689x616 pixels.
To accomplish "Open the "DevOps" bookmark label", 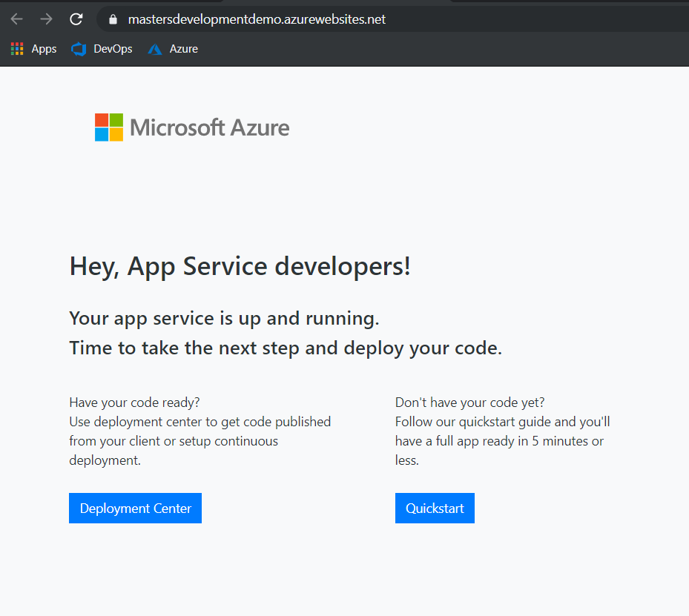I will point(113,49).
